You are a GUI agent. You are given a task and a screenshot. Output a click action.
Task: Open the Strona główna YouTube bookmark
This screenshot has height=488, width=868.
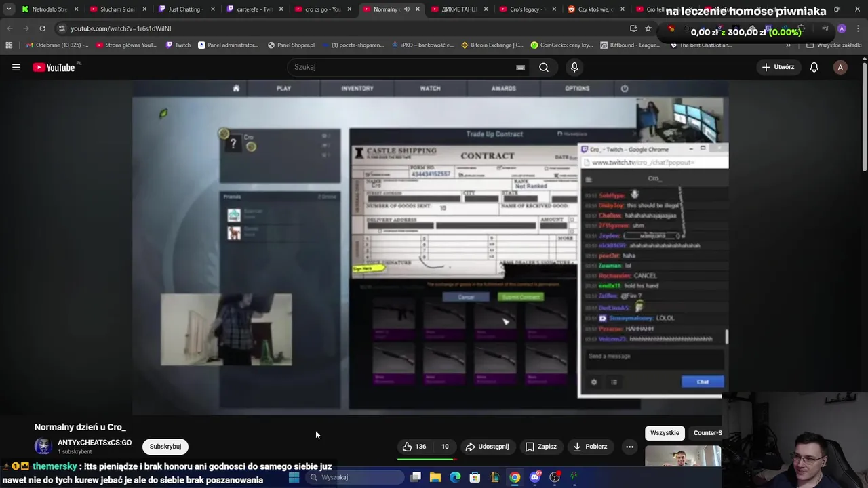tap(127, 45)
